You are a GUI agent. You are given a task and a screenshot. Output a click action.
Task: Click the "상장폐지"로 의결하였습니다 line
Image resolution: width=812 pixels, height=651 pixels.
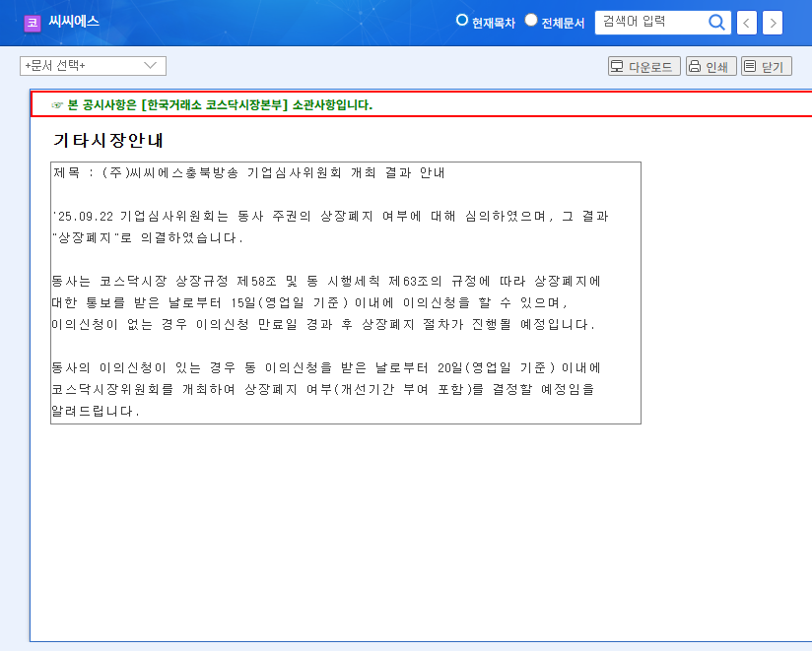pyautogui.click(x=148, y=238)
